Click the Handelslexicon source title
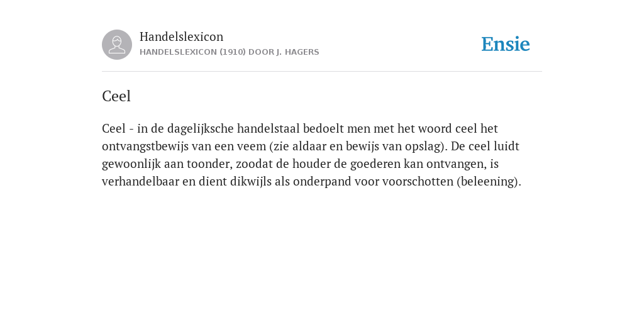This screenshot has height=322, width=644. tap(182, 36)
